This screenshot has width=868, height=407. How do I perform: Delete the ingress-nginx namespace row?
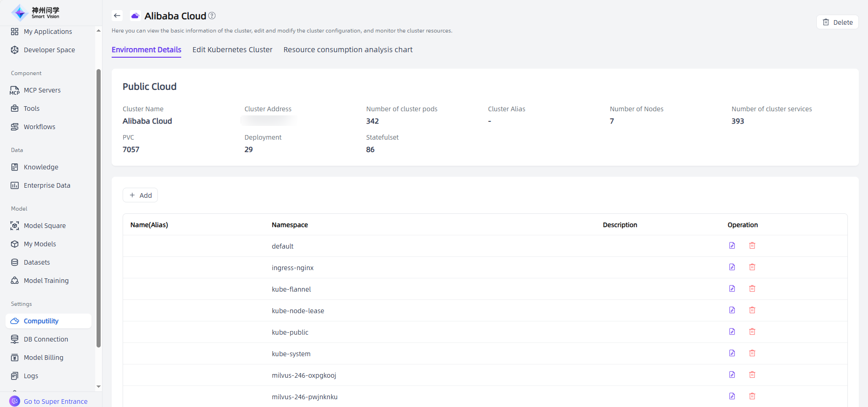pyautogui.click(x=752, y=267)
